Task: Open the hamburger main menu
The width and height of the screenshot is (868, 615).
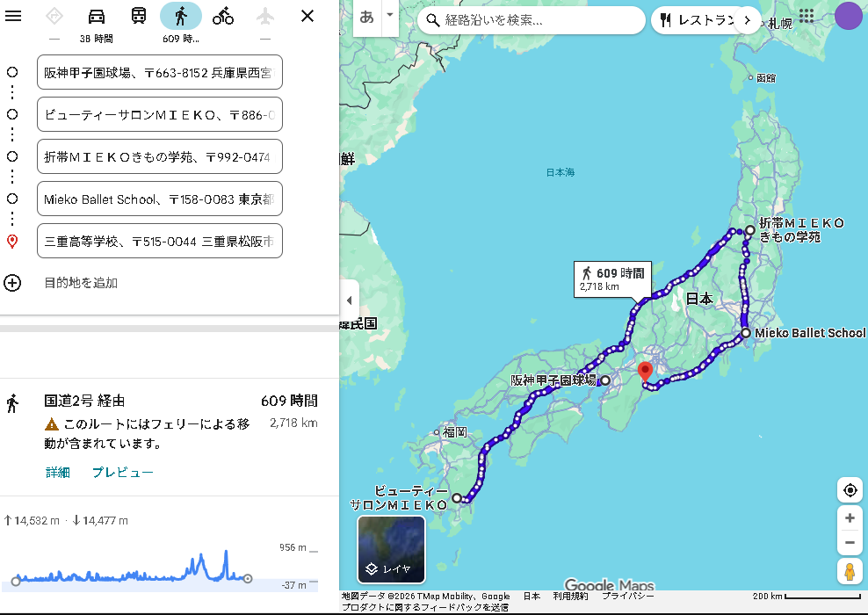Action: [13, 16]
